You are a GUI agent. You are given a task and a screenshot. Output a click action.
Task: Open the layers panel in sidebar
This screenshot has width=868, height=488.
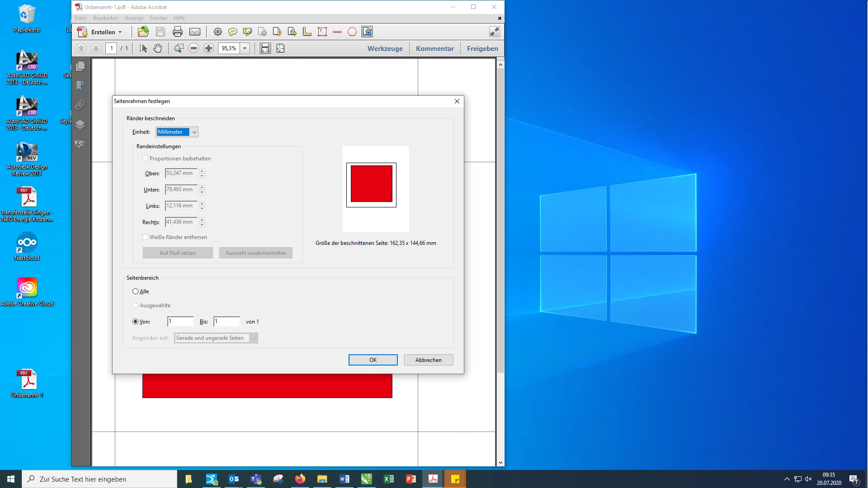point(80,125)
